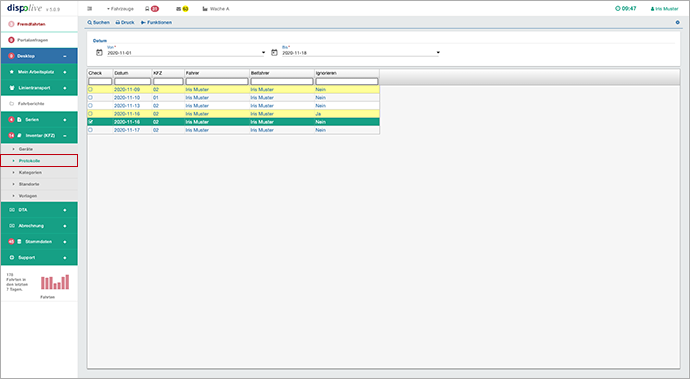The height and width of the screenshot is (379, 690).
Task: Open the Vorlagen submenu item
Action: click(39, 196)
